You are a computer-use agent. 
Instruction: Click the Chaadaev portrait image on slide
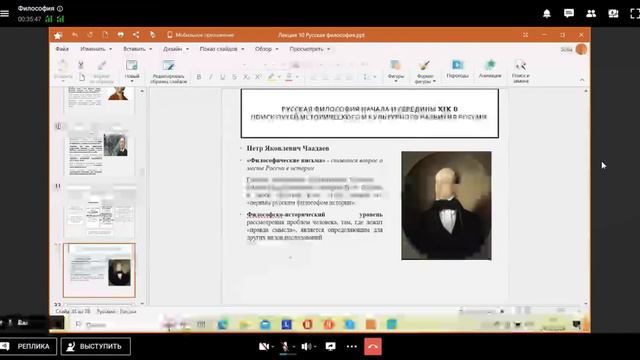[446, 206]
